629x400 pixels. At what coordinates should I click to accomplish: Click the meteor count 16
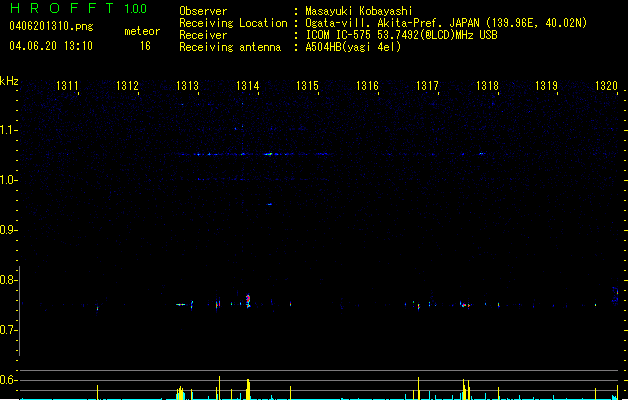(x=145, y=46)
